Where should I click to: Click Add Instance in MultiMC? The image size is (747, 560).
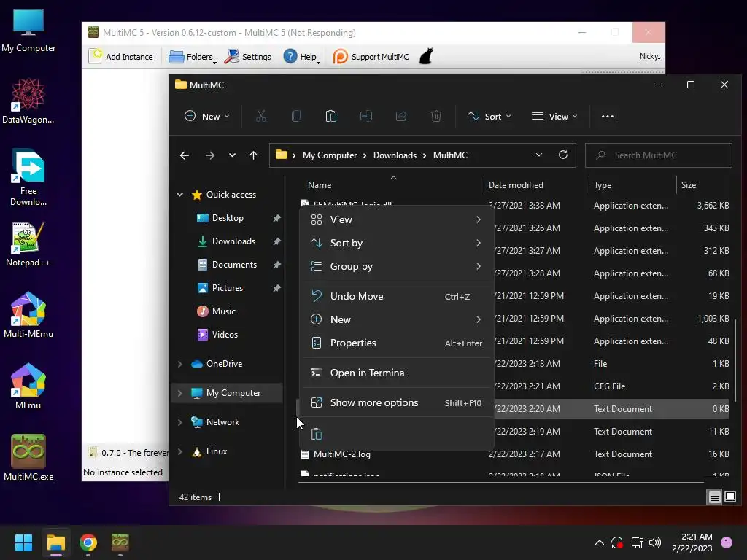point(121,57)
